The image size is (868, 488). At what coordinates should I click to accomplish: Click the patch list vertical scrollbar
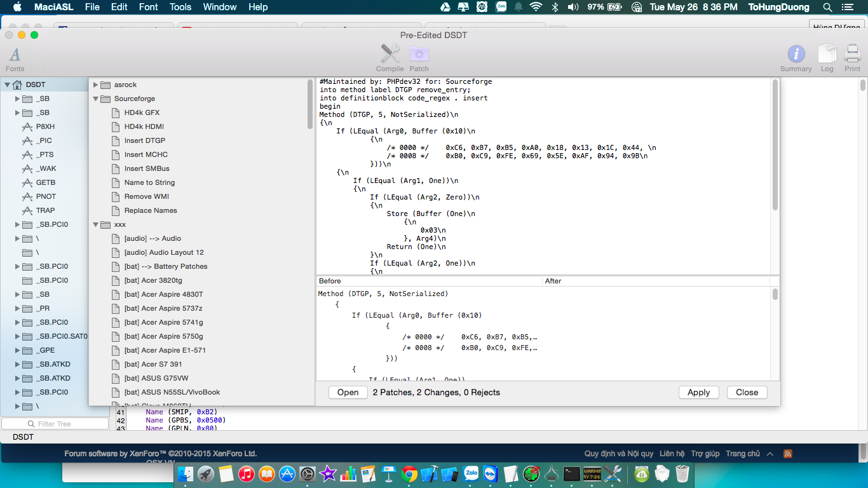click(x=310, y=105)
